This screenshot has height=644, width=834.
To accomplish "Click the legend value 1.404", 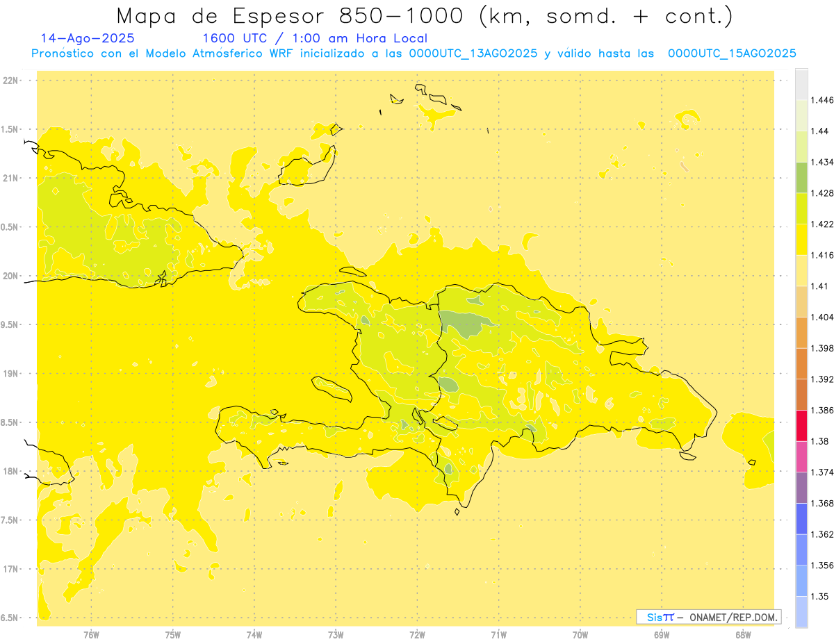I will click(821, 317).
